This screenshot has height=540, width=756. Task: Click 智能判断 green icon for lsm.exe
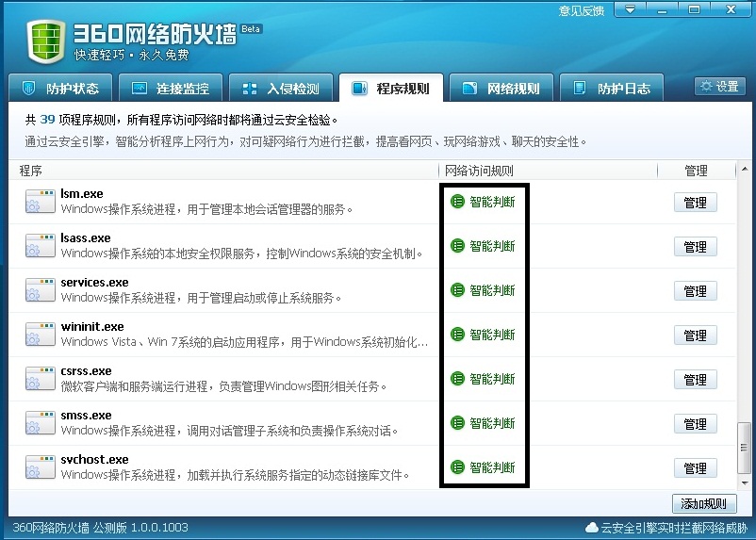click(457, 202)
